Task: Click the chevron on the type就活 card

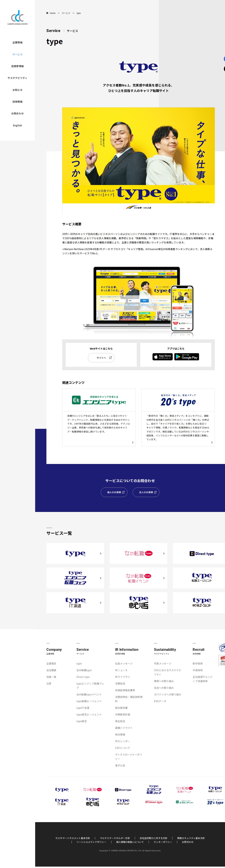Action: click(164, 602)
